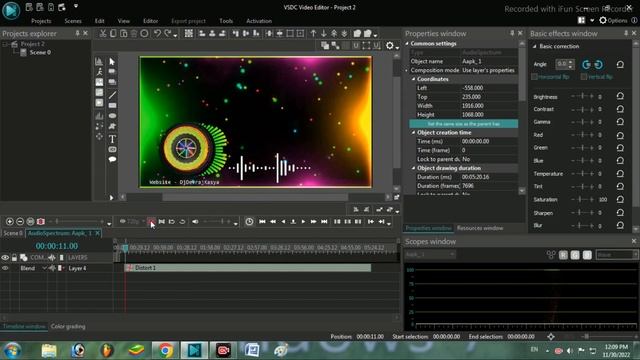The image size is (640, 360).
Task: Click the Move object up arrow icon
Action: coord(313,33)
